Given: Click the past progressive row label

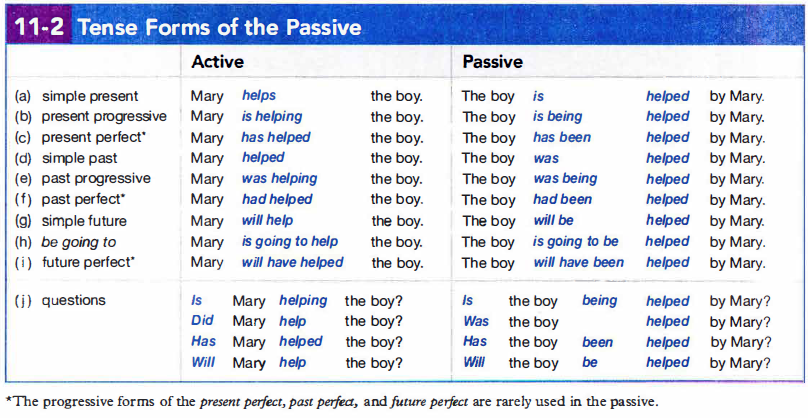Looking at the screenshot, I should (96, 179).
